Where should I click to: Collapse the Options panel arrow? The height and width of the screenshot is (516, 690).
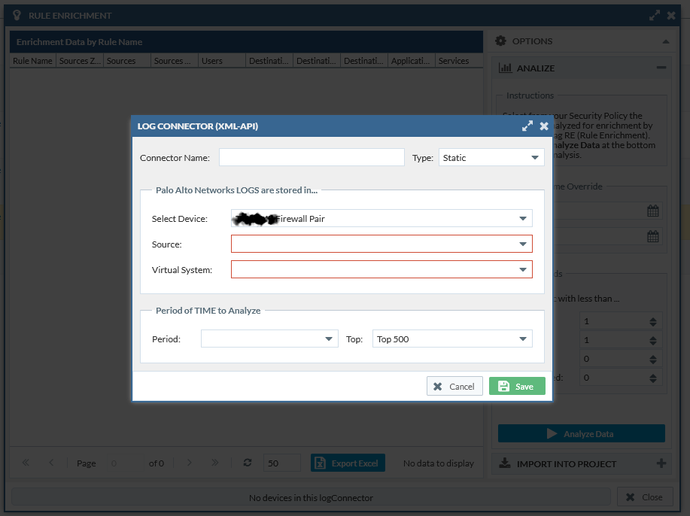tap(666, 42)
